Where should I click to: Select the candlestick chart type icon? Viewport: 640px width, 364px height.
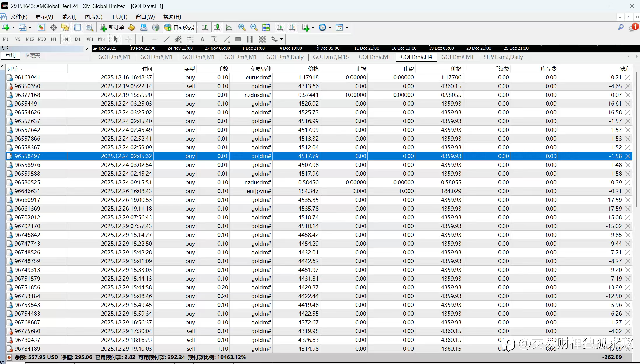click(x=217, y=27)
